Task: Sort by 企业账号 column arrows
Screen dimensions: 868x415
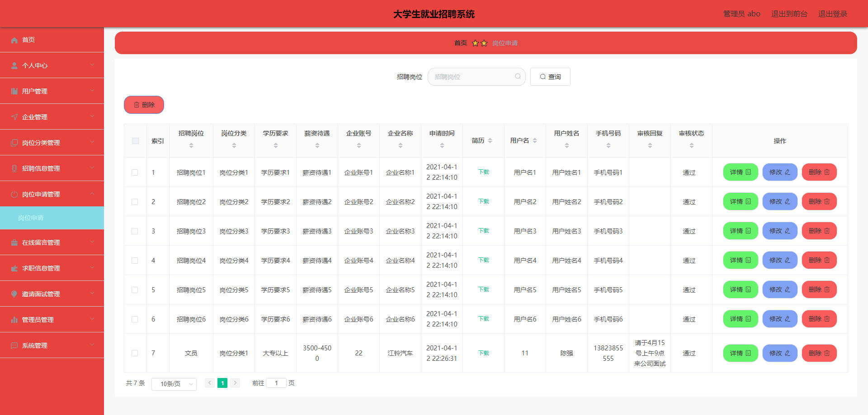Action: coord(359,145)
